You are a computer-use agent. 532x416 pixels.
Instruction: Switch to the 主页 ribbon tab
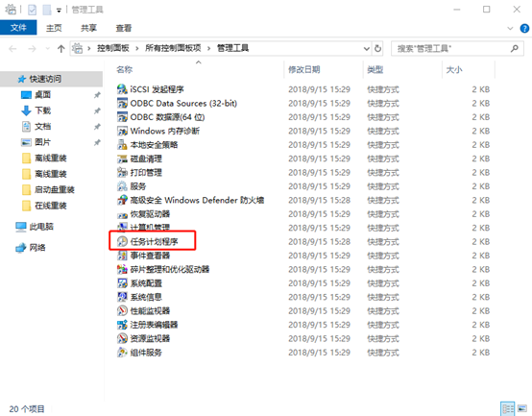click(x=54, y=28)
